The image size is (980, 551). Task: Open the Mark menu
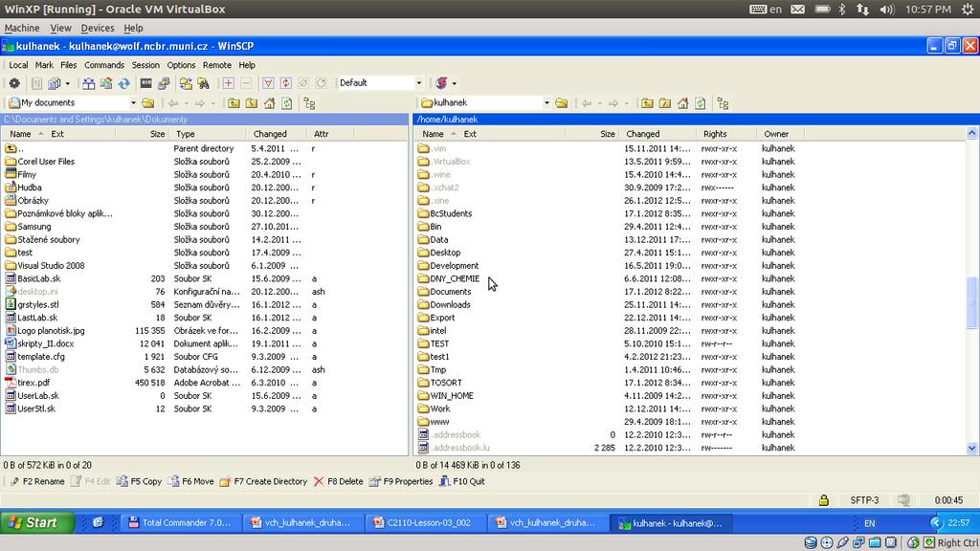coord(44,65)
